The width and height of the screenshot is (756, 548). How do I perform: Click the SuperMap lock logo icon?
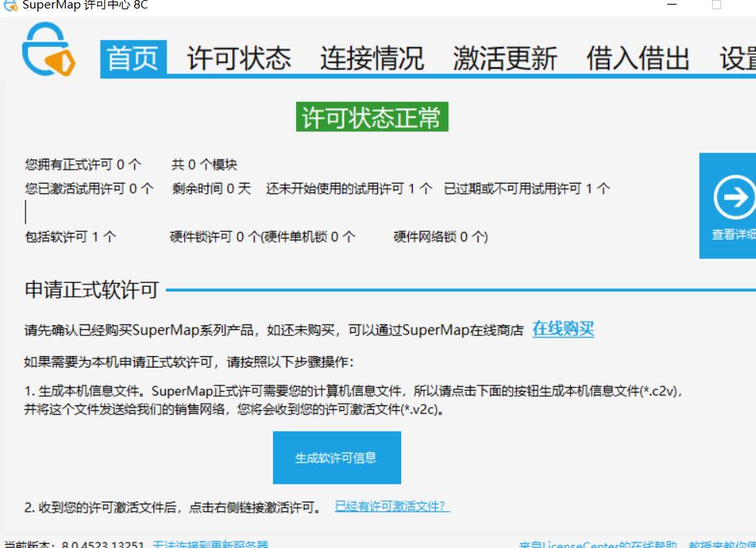click(49, 49)
